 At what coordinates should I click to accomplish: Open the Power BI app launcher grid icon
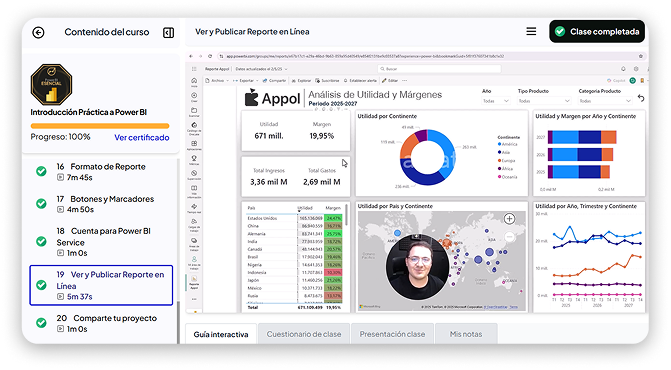pos(194,69)
